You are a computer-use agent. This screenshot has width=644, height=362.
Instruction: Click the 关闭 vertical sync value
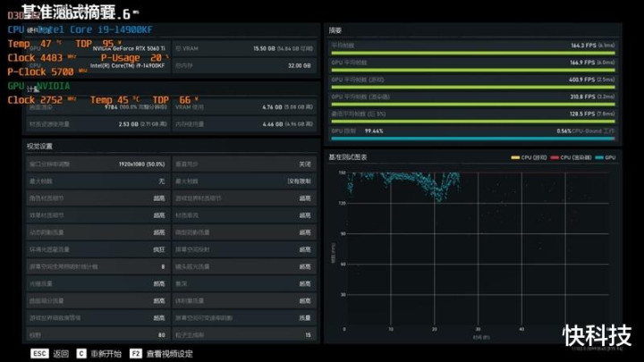coord(305,164)
